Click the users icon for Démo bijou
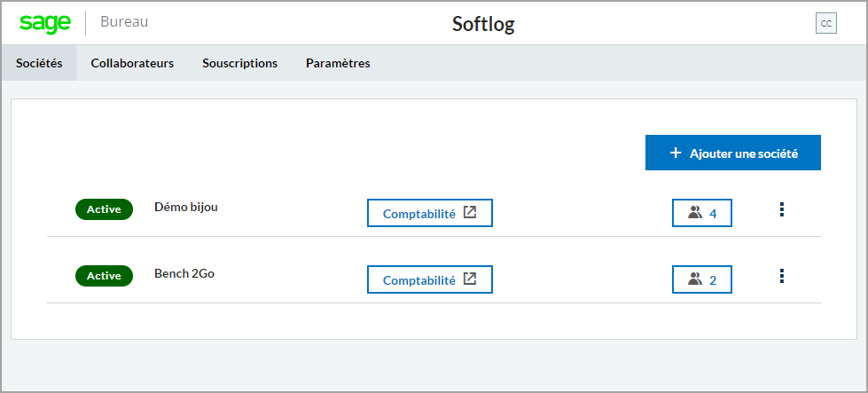Image resolution: width=868 pixels, height=393 pixels. click(695, 213)
